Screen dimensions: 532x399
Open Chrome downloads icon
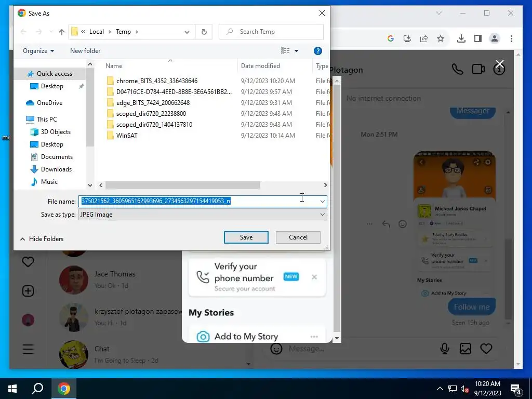(x=461, y=38)
